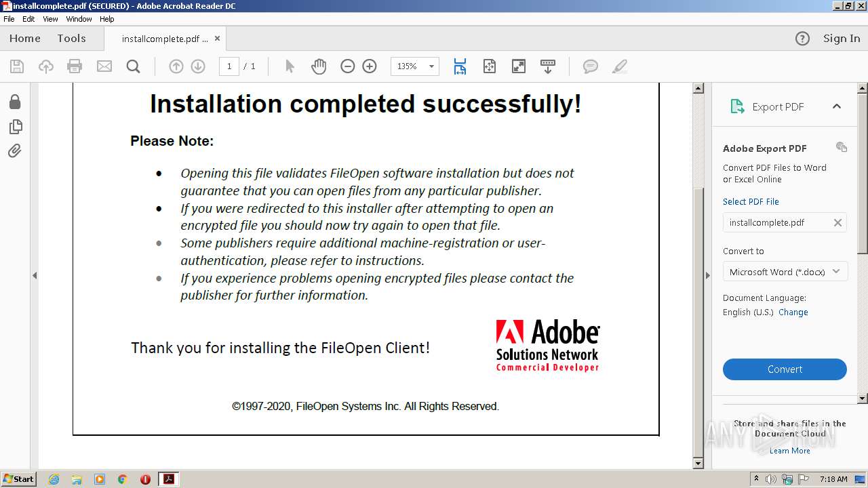Open the security lock panel
Screen dimensions: 868x488
(x=15, y=102)
